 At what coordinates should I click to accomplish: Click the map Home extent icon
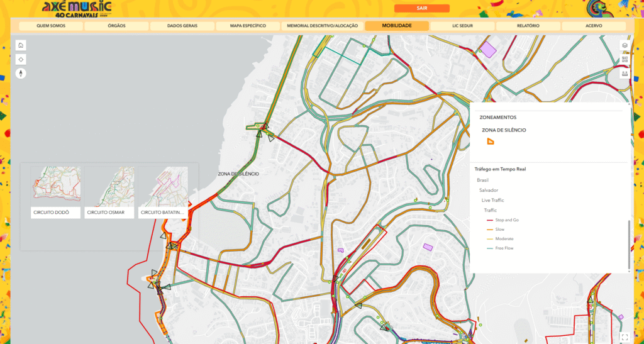click(x=21, y=45)
